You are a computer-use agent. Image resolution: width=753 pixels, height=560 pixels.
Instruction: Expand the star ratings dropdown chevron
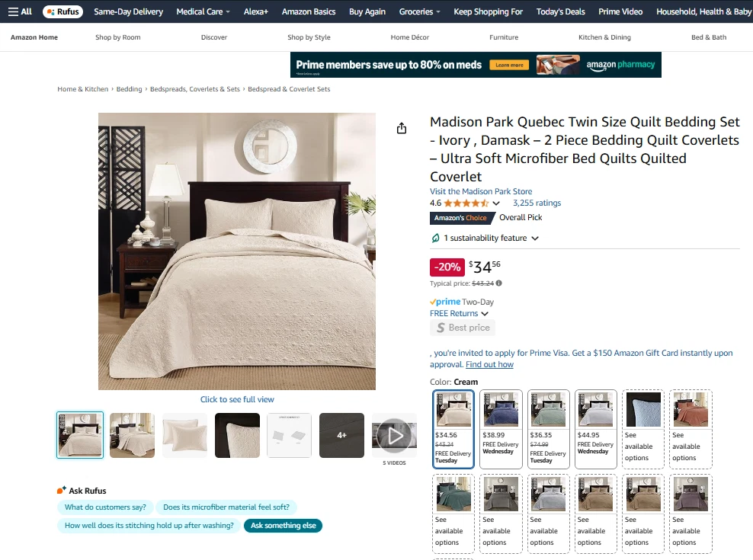click(x=496, y=203)
